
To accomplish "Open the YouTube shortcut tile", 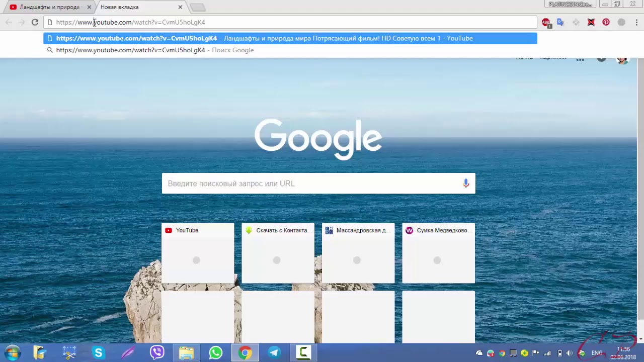I will click(x=198, y=253).
